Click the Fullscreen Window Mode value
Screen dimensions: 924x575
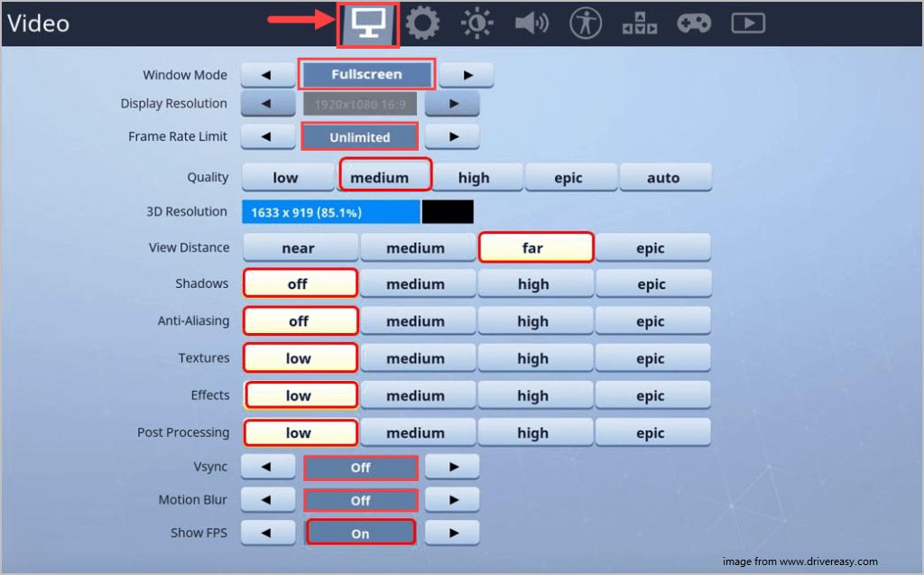click(366, 74)
